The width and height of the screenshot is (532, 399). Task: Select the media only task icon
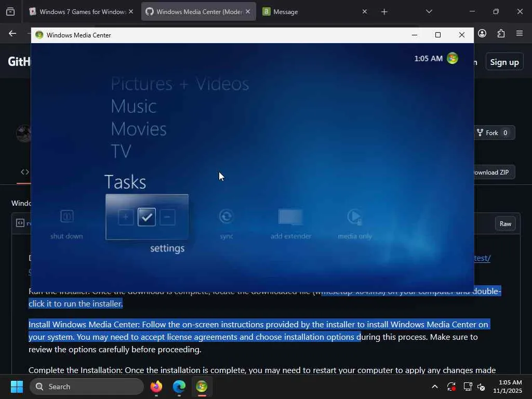click(355, 217)
